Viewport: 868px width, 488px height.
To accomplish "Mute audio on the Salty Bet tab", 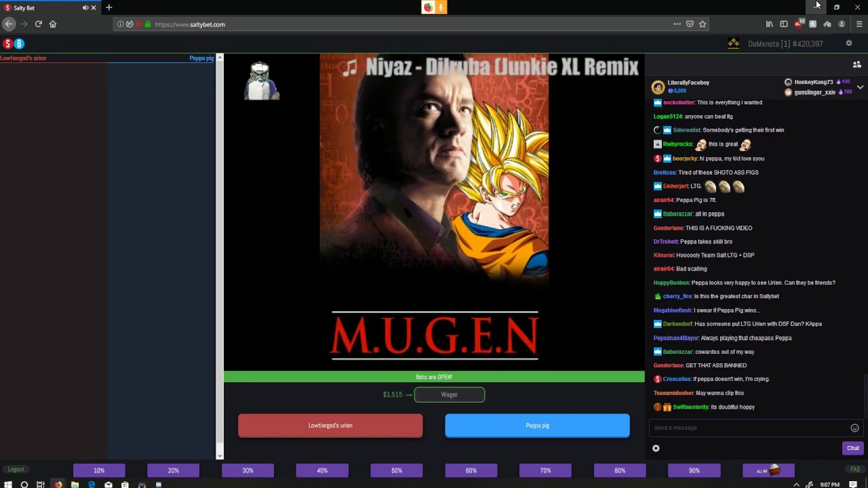I will 85,7.
